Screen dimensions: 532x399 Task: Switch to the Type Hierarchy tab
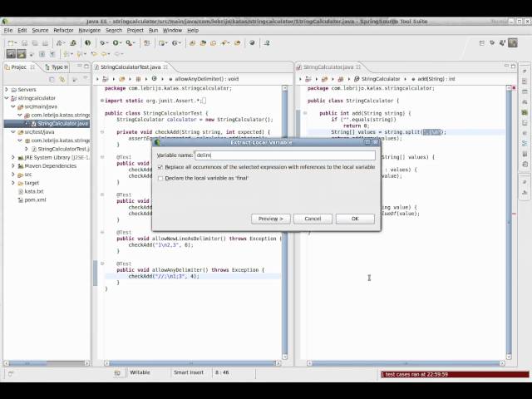57,67
